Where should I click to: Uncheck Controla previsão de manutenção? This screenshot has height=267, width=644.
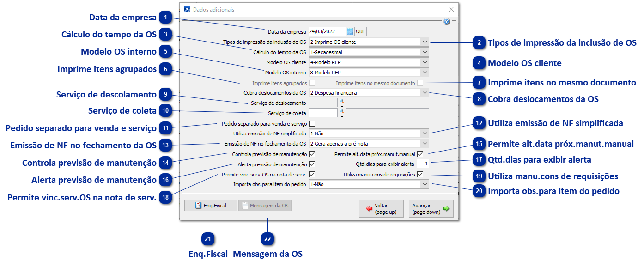coord(312,154)
